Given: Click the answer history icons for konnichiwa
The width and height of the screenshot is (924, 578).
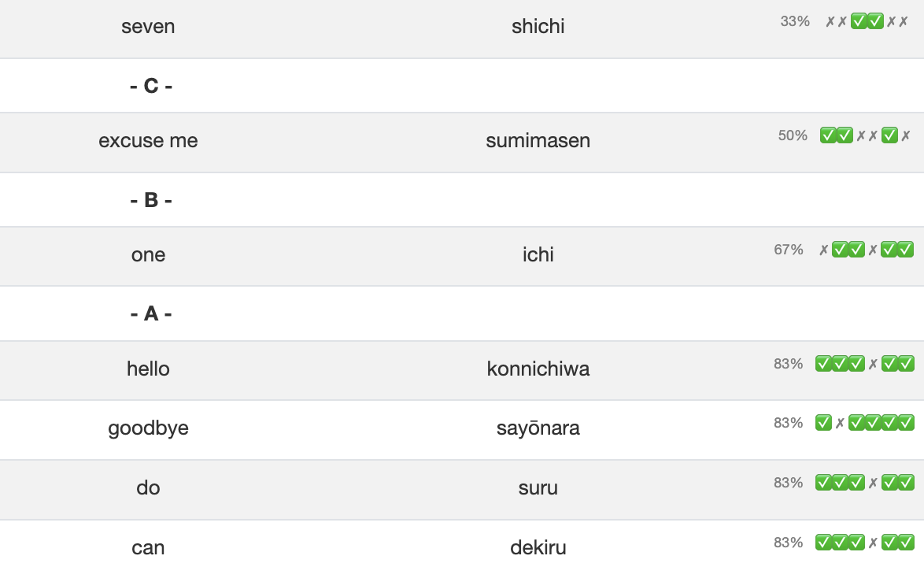Looking at the screenshot, I should 865,364.
